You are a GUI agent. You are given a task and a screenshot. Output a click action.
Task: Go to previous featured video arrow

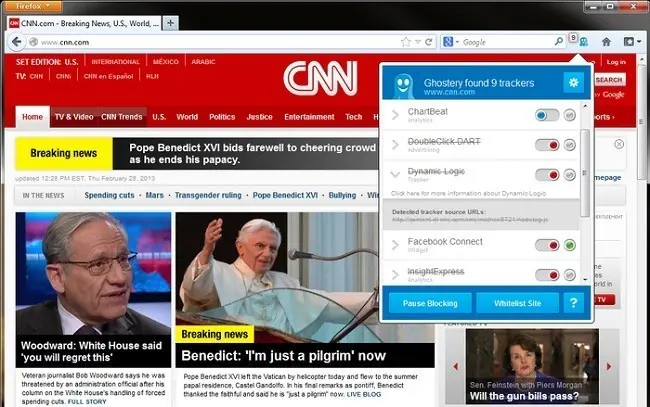click(x=456, y=366)
